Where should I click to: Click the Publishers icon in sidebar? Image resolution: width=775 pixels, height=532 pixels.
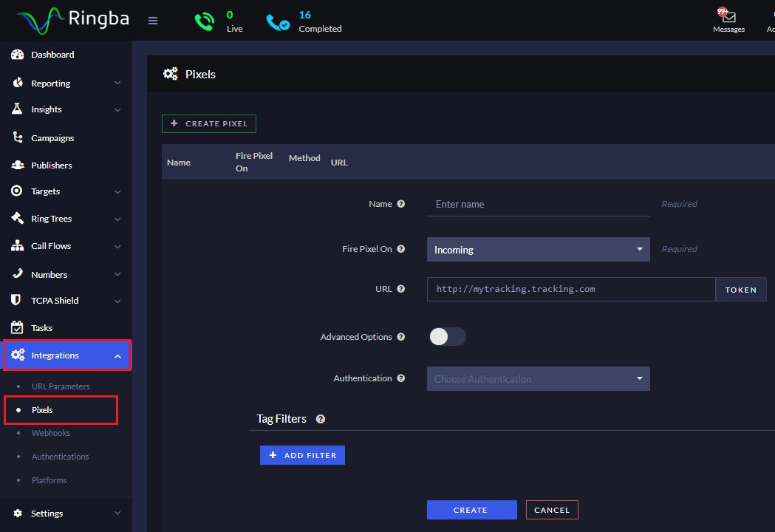(x=18, y=165)
